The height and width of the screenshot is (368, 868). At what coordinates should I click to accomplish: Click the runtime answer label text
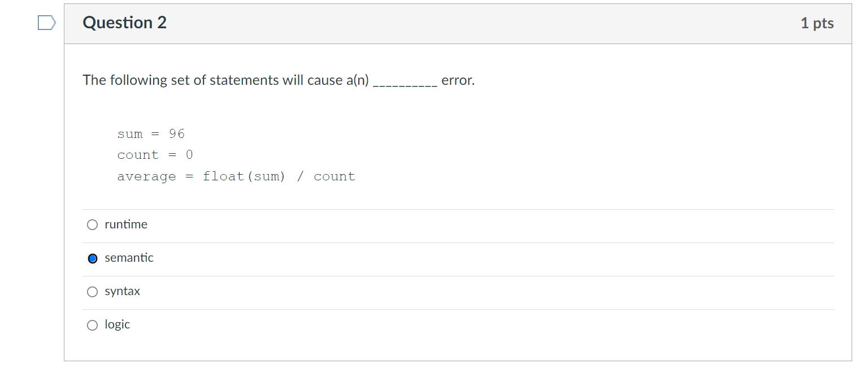tap(125, 224)
